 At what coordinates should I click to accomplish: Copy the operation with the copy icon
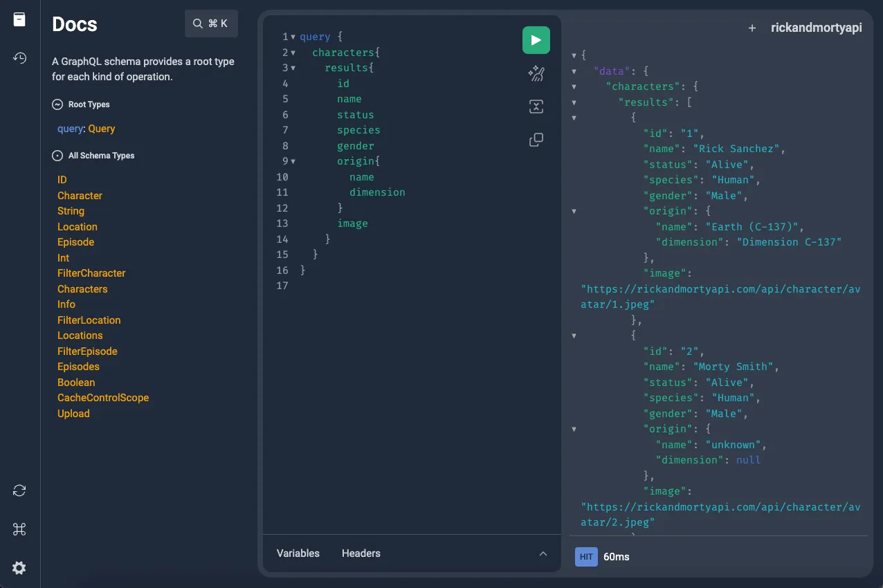[x=536, y=139]
